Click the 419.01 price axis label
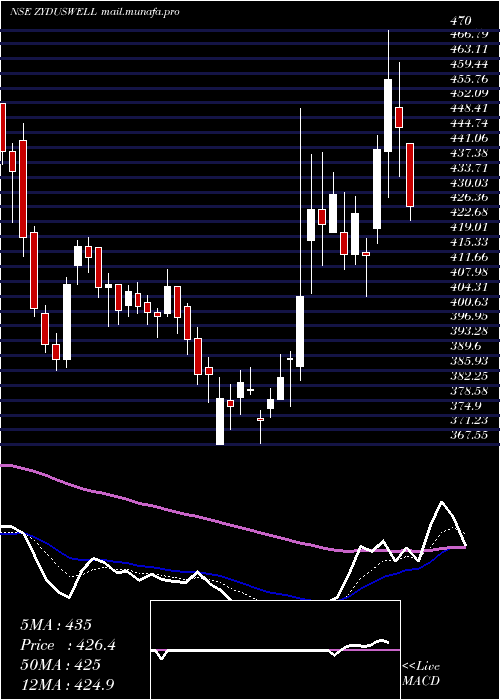The height and width of the screenshot is (700, 500). (x=469, y=227)
